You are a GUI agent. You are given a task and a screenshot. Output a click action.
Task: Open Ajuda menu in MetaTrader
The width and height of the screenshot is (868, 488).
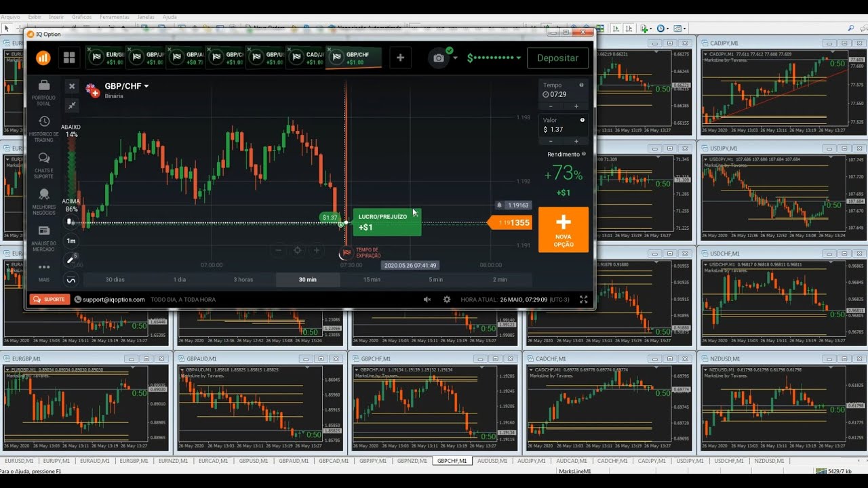pos(170,16)
